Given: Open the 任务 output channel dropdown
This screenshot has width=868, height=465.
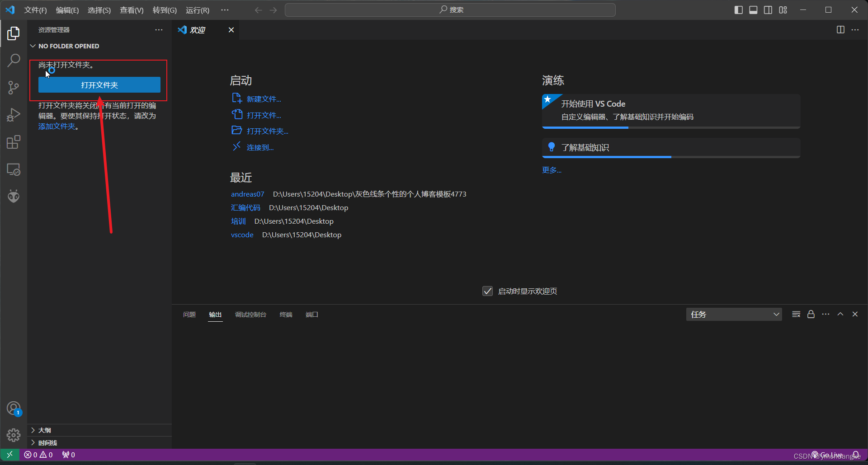Looking at the screenshot, I should [734, 314].
